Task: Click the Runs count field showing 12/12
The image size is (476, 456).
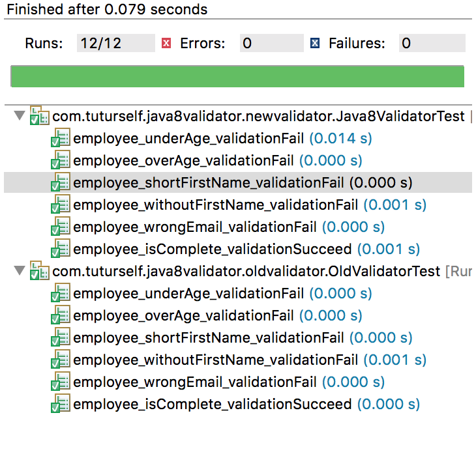Action: (115, 44)
